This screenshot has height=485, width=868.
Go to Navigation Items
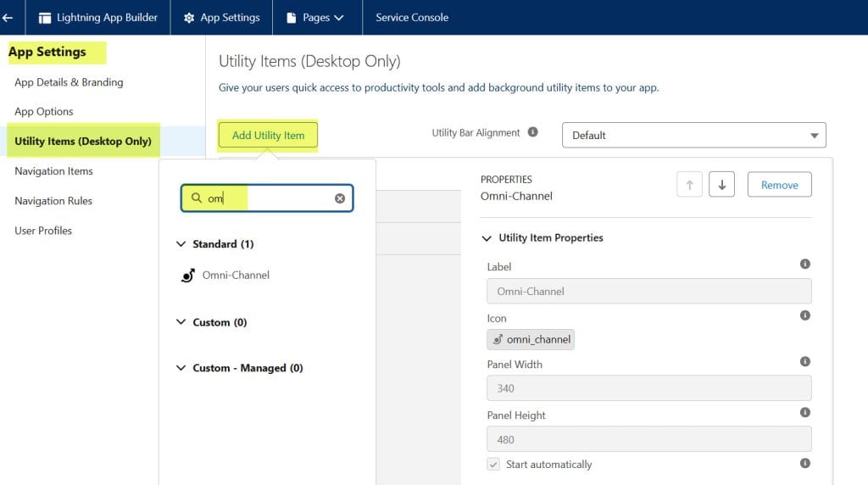tap(53, 171)
